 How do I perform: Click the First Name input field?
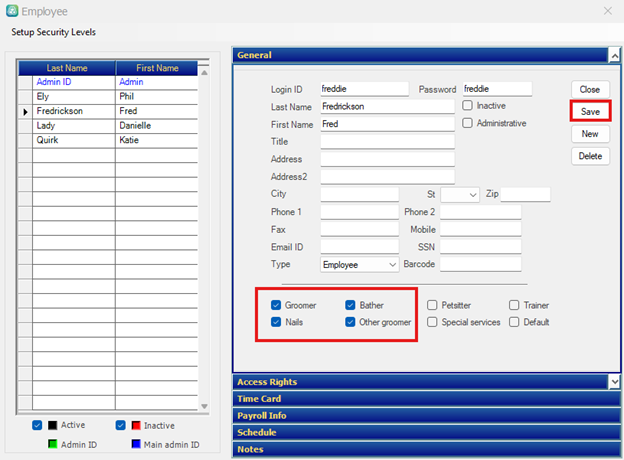pos(388,124)
